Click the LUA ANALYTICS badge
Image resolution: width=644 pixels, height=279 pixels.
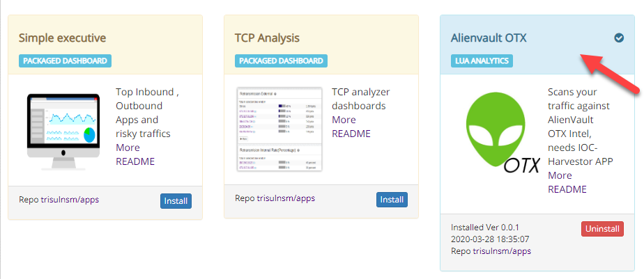482,61
